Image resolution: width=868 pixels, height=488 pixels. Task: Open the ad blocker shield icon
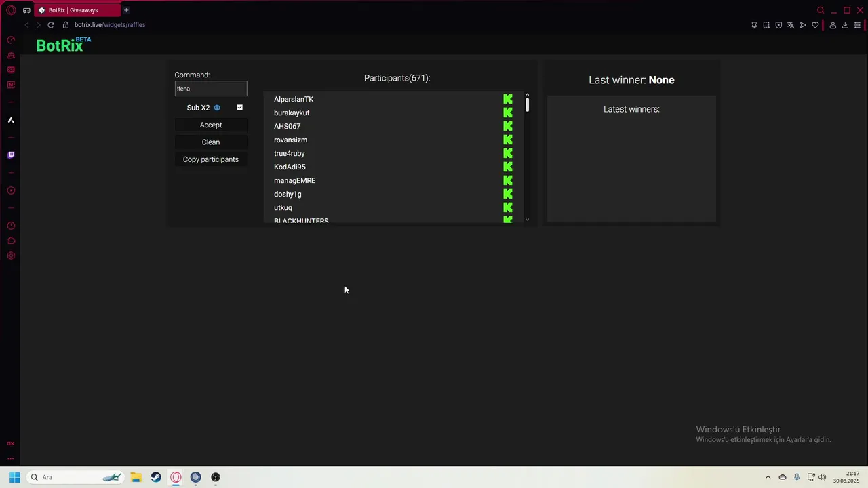click(778, 25)
